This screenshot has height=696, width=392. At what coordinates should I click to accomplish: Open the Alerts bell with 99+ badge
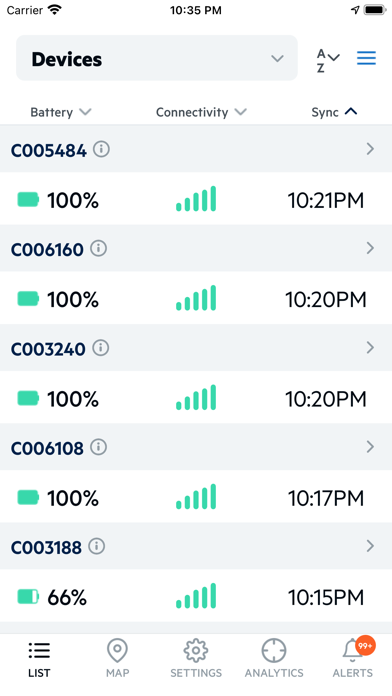point(353,658)
